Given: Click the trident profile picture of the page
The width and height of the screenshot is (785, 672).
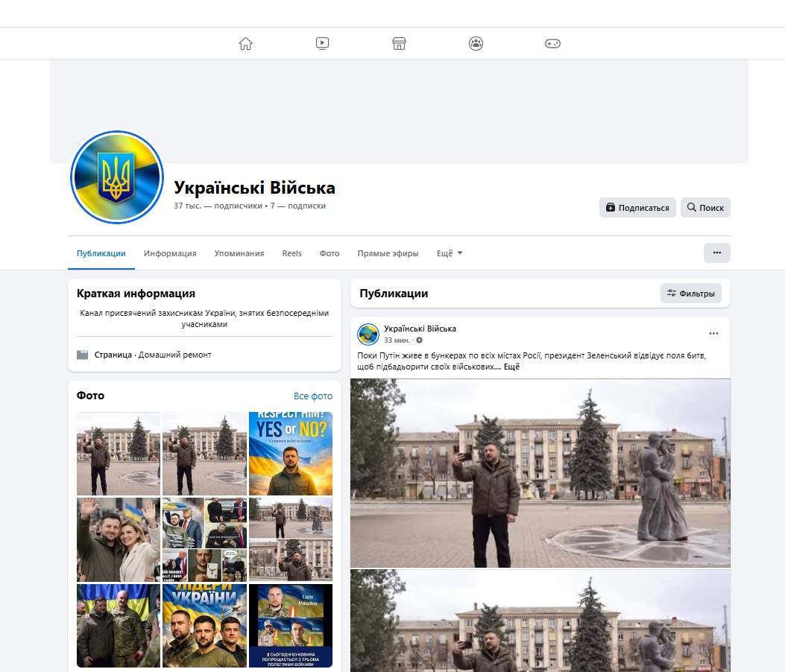Looking at the screenshot, I should click(x=116, y=177).
